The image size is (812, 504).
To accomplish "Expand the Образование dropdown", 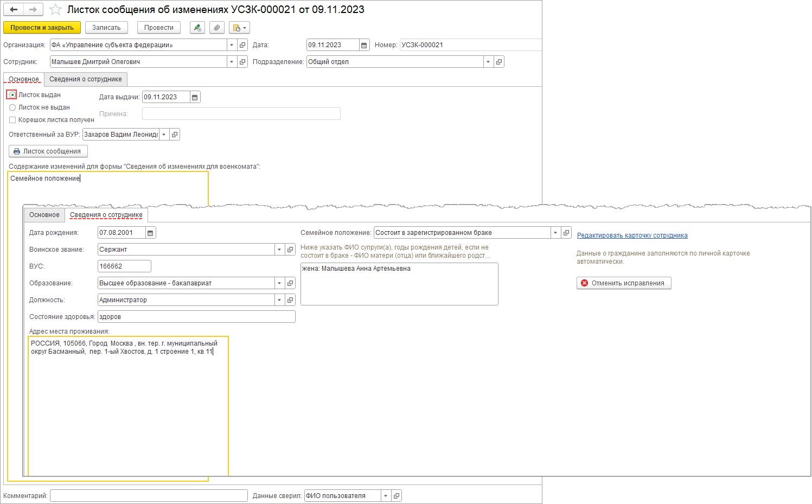I will tap(279, 283).
